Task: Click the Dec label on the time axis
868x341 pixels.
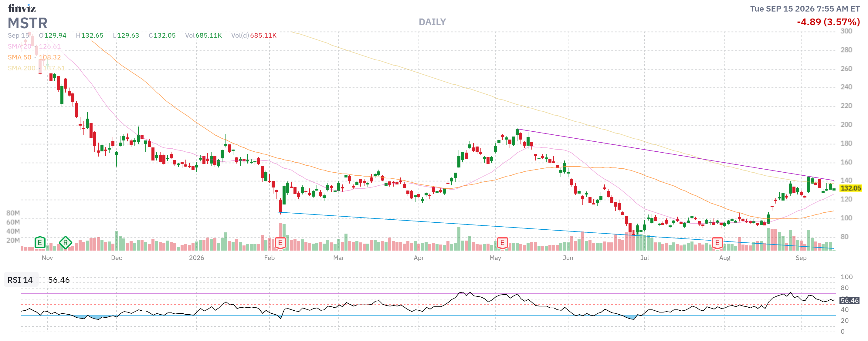Action: pos(116,258)
